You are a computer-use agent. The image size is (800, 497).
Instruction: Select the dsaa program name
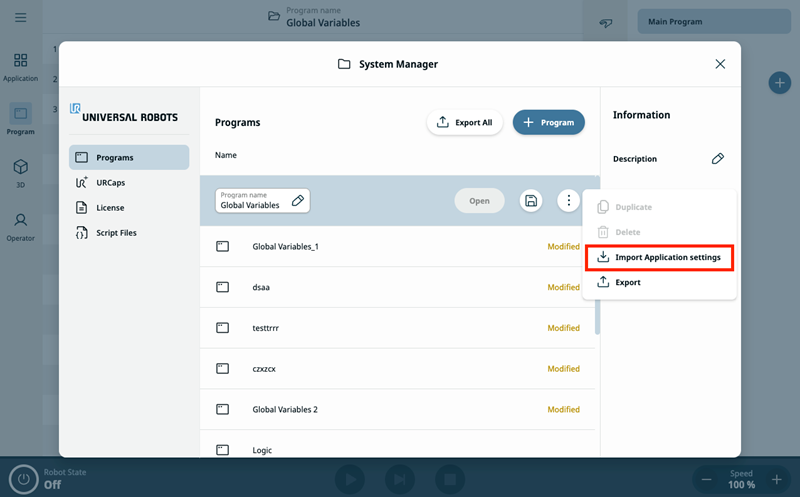(261, 287)
